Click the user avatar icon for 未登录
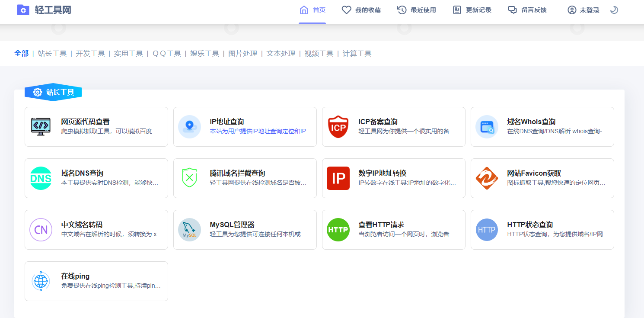This screenshot has height=318, width=644. click(x=572, y=10)
